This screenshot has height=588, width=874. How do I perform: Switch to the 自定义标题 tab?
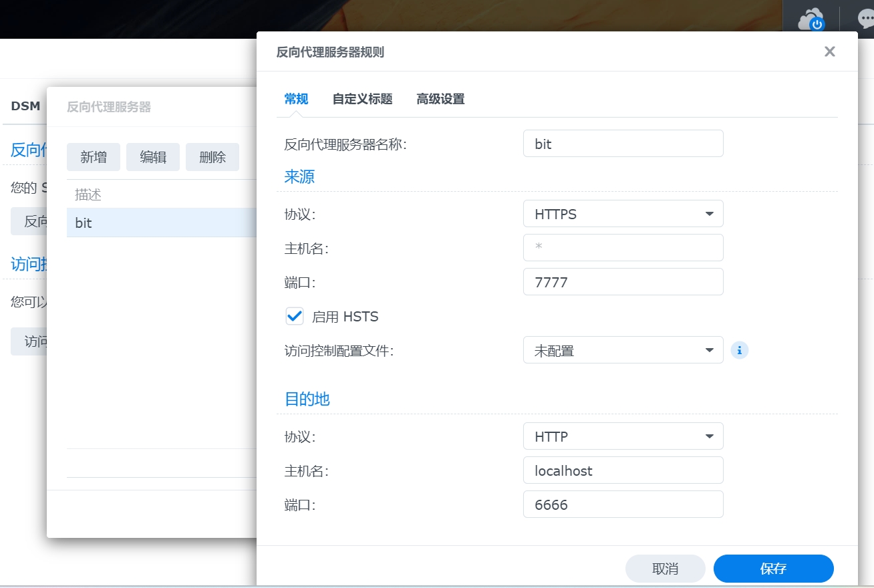[x=361, y=98]
